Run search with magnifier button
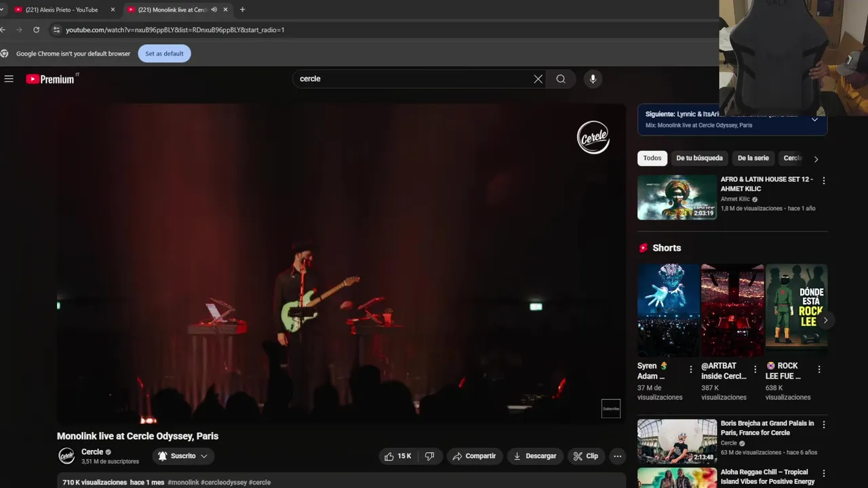 pyautogui.click(x=561, y=79)
